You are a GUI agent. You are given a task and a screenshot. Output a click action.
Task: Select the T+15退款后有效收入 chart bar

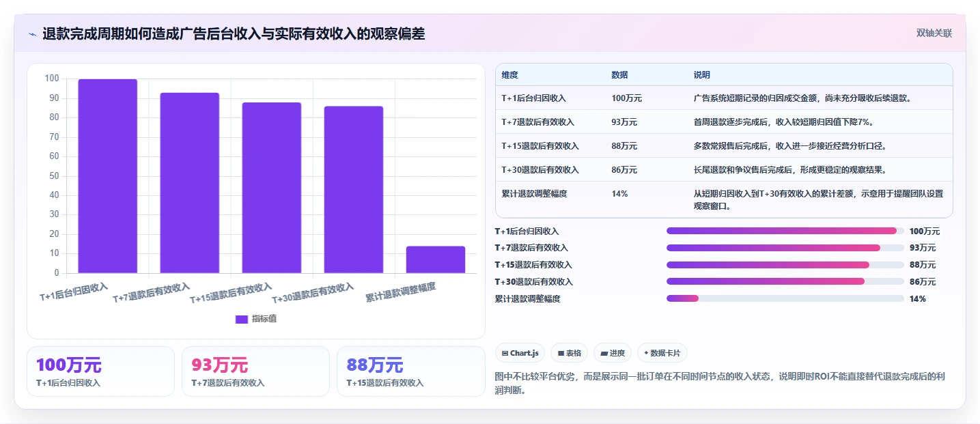point(271,188)
